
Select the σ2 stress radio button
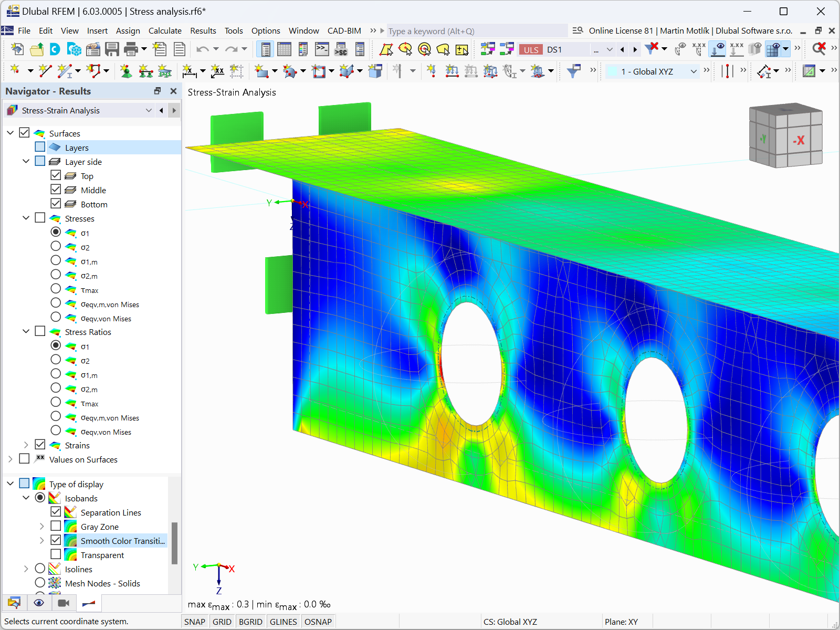click(x=56, y=246)
